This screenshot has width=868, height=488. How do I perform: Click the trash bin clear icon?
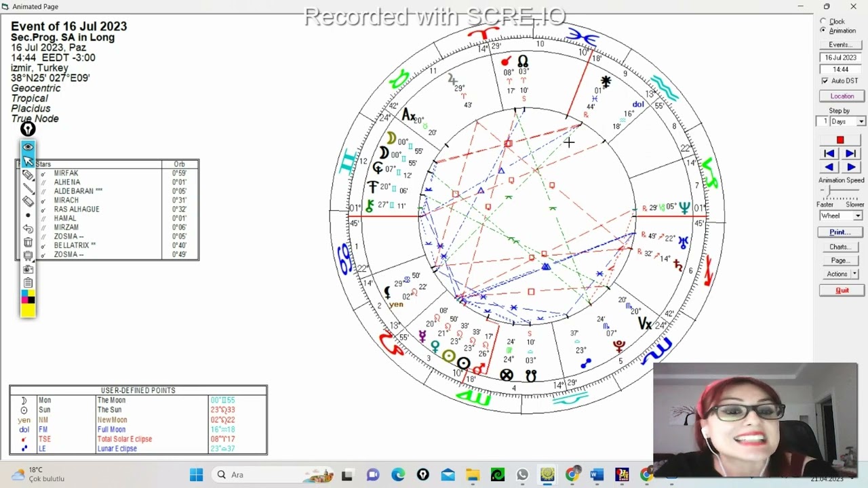pyautogui.click(x=28, y=242)
